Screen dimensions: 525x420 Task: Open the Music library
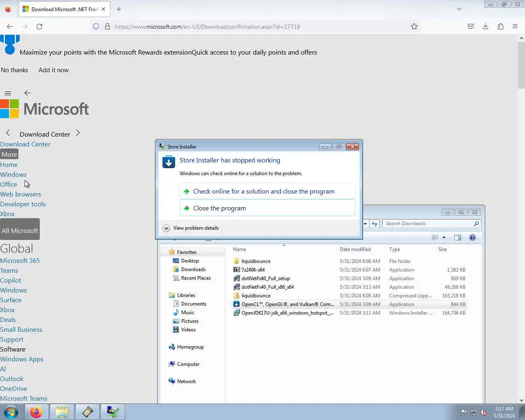point(187,313)
